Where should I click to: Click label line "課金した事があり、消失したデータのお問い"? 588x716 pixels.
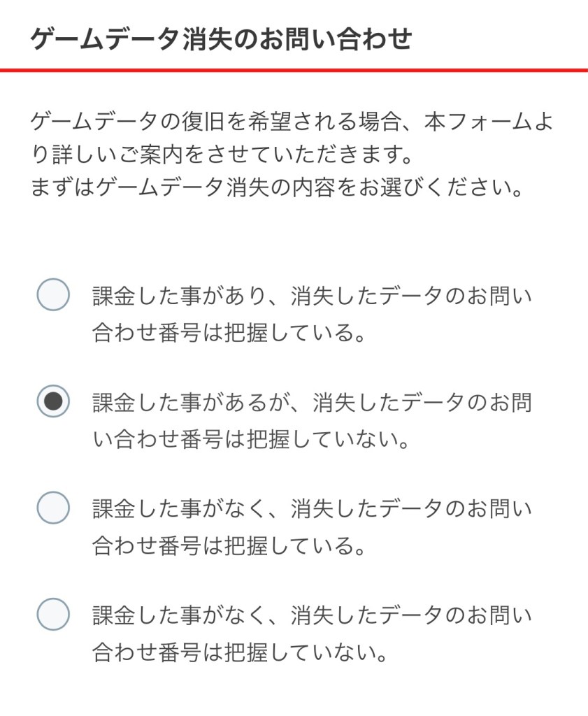click(x=312, y=296)
